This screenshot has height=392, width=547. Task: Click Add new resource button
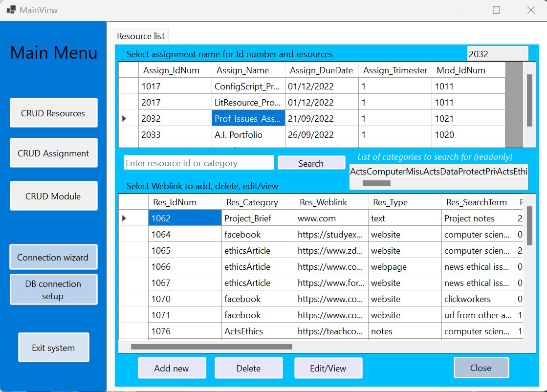click(x=172, y=368)
